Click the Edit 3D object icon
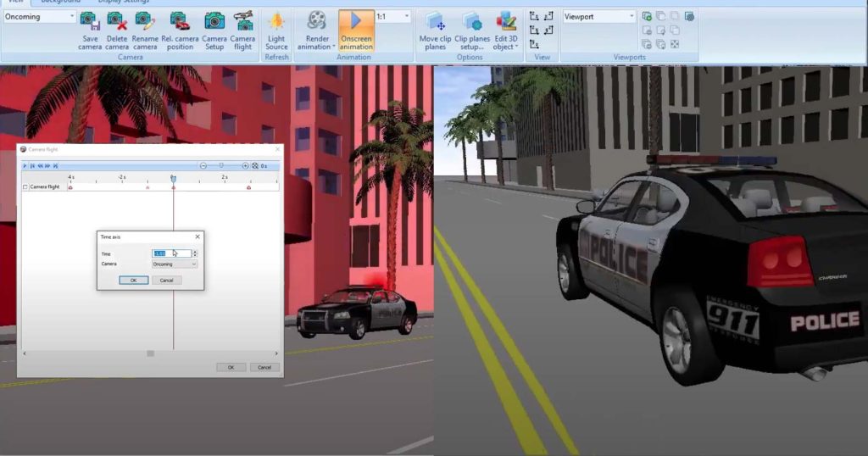Viewport: 868px width, 456px height. pos(506,22)
